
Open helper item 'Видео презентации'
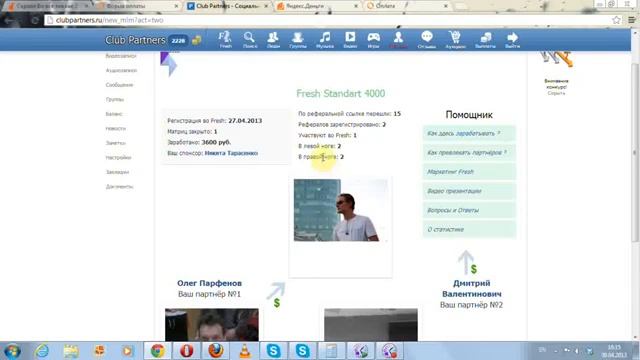[469, 191]
